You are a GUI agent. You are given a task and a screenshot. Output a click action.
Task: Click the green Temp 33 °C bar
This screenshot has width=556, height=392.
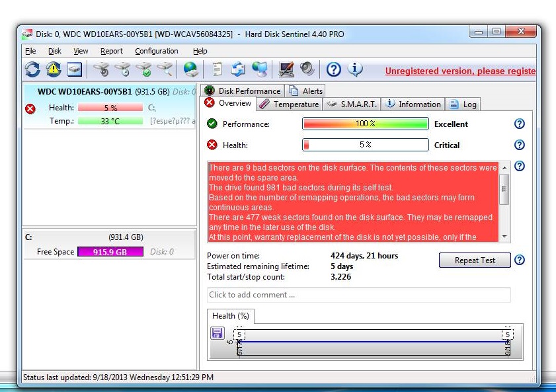[x=110, y=121]
